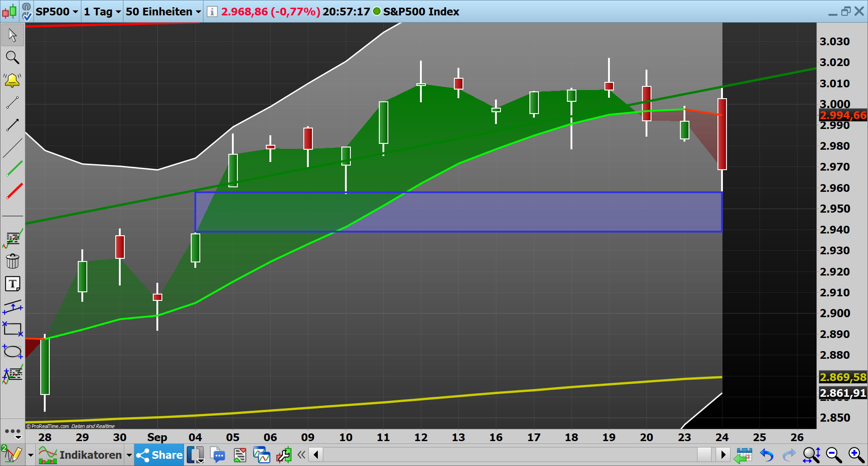Select the line segment drawing tool
This screenshot has width=868, height=466.
13,103
